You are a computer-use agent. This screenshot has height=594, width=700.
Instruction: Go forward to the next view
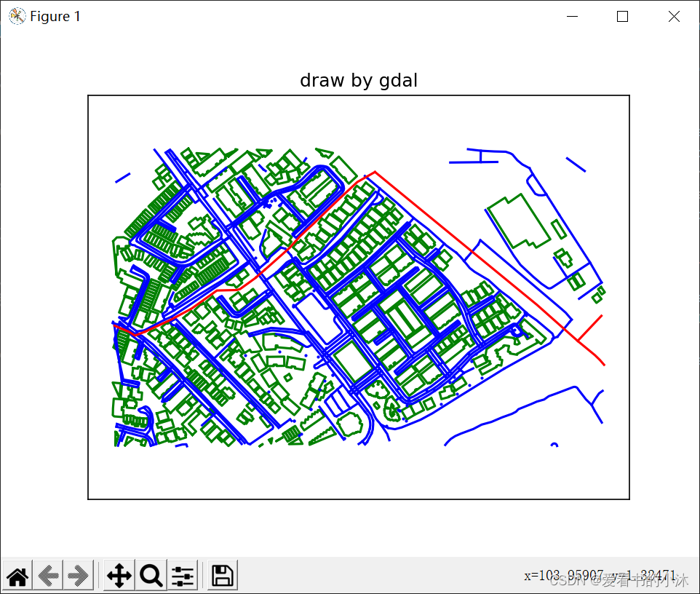pos(79,577)
